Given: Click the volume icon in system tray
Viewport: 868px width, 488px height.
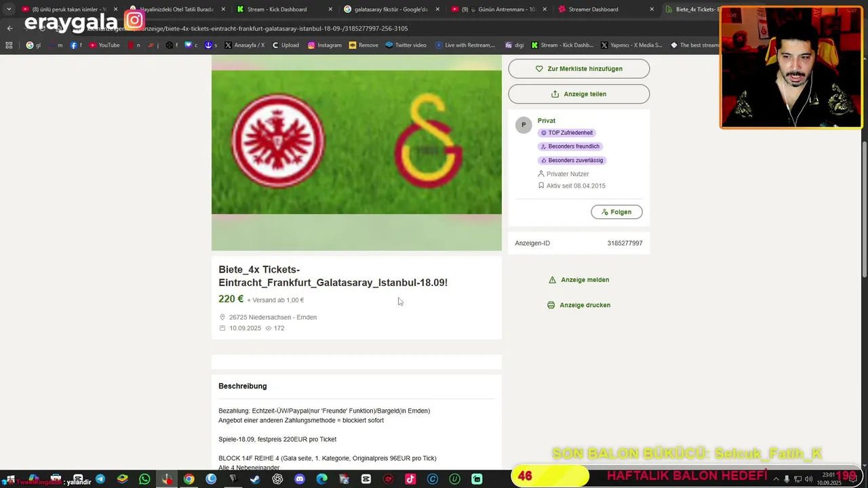Looking at the screenshot, I should 808,479.
